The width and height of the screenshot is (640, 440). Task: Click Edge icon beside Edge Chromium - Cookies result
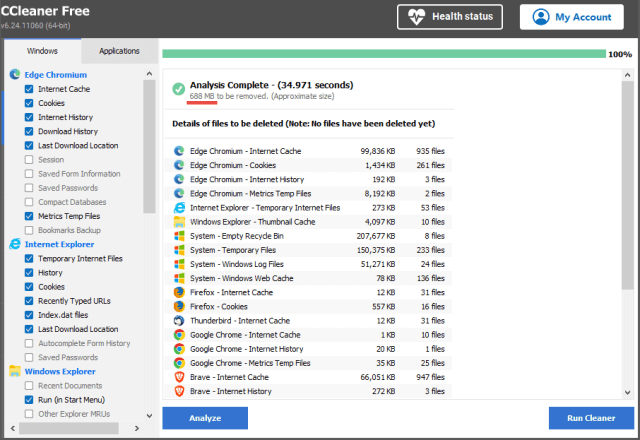pos(179,165)
